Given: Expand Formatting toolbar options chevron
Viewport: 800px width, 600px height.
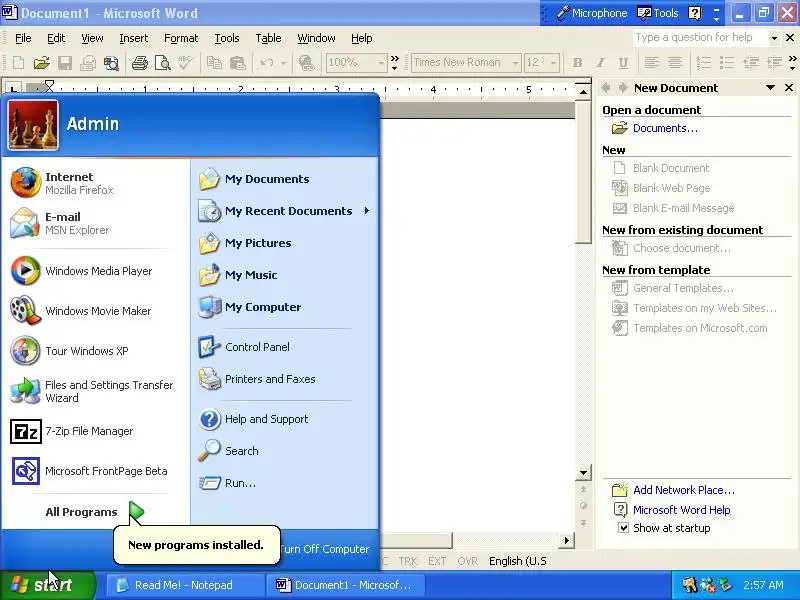Looking at the screenshot, I should click(x=792, y=63).
